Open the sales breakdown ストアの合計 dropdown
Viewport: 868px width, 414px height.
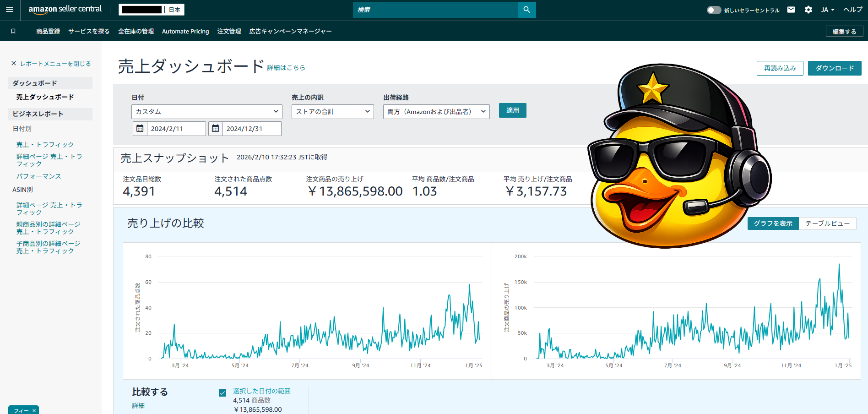pos(333,112)
